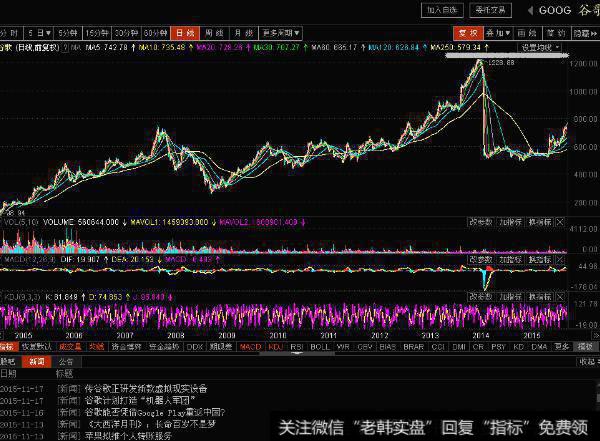Toggle the 成交量 volume indicator
600x441 pixels.
(x=70, y=347)
